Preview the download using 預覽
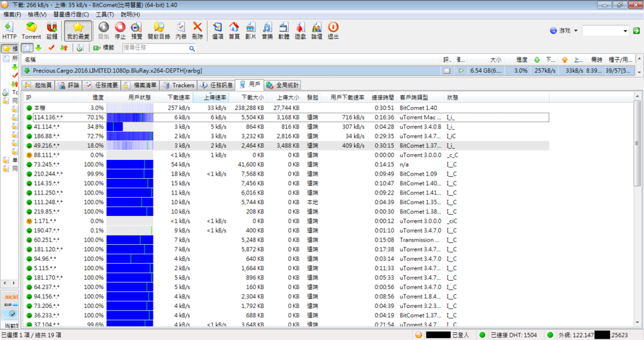644x340 pixels. pyautogui.click(x=136, y=31)
